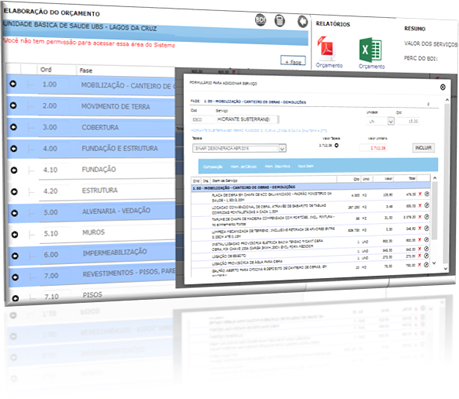The width and height of the screenshot is (459, 399).
Task: Toggle the circle marker of ALVENARIA - VEDAÇÃO row
Action: (x=14, y=213)
